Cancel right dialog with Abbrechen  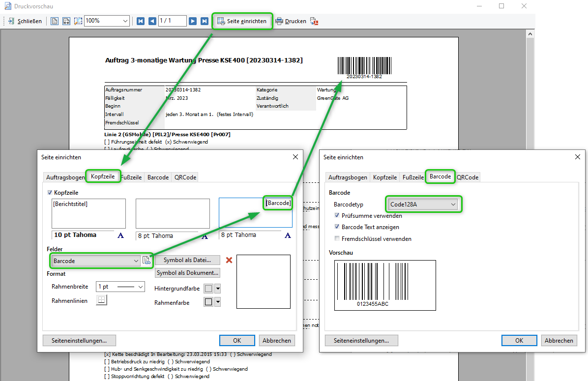[x=559, y=341]
